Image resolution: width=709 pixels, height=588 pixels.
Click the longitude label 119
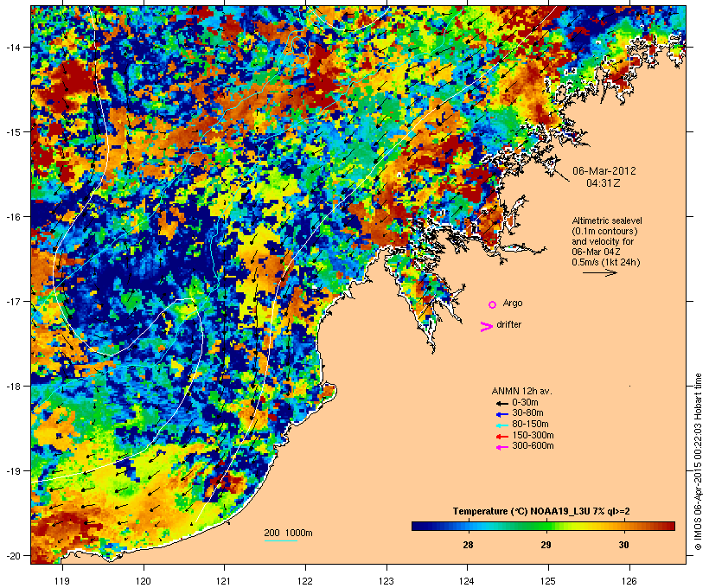coord(62,581)
